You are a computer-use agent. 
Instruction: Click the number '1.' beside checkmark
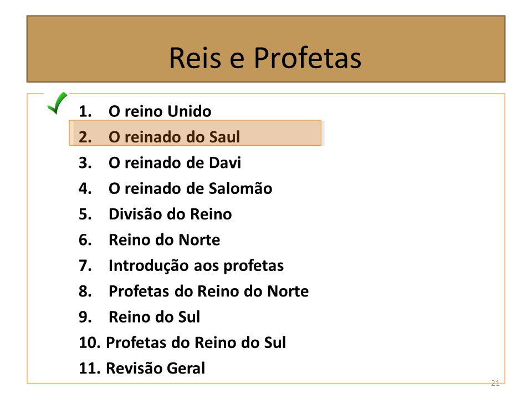[85, 111]
